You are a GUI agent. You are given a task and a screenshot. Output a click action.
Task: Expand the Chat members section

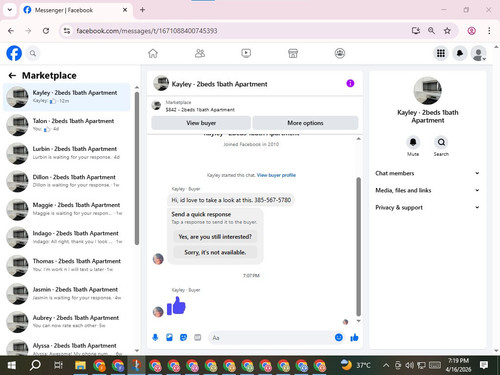pyautogui.click(x=428, y=173)
